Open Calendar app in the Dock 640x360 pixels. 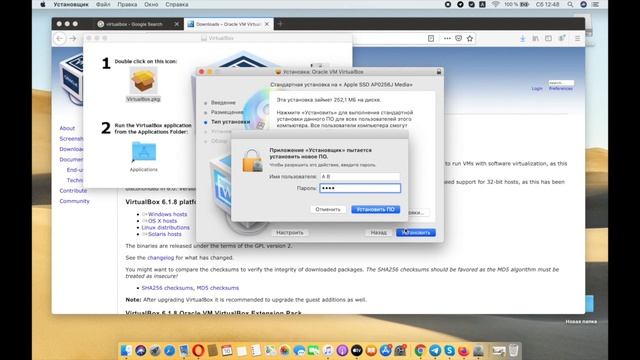[x=227, y=350]
